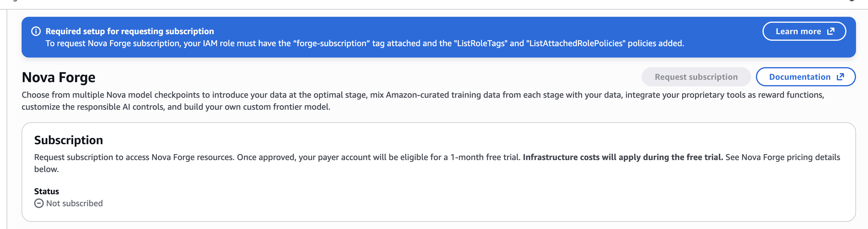Screen dimensions: 868x229
Task: Click the Required setup for requesting subscription title
Action: 130,31
